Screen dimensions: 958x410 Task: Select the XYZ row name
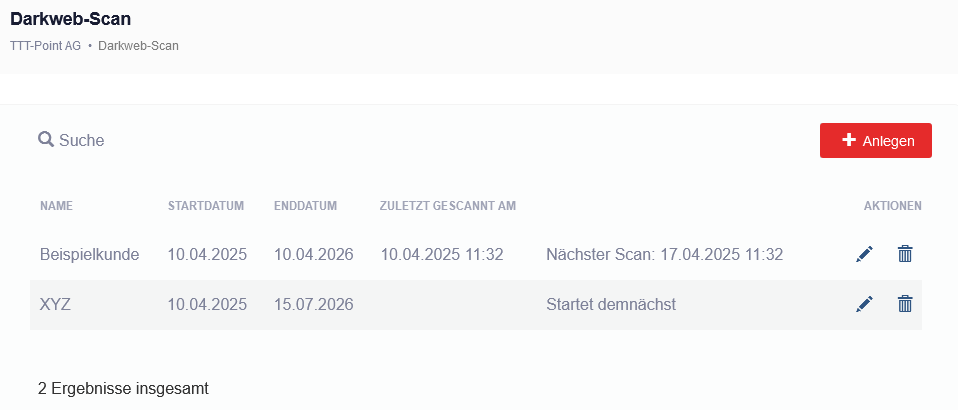[55, 304]
